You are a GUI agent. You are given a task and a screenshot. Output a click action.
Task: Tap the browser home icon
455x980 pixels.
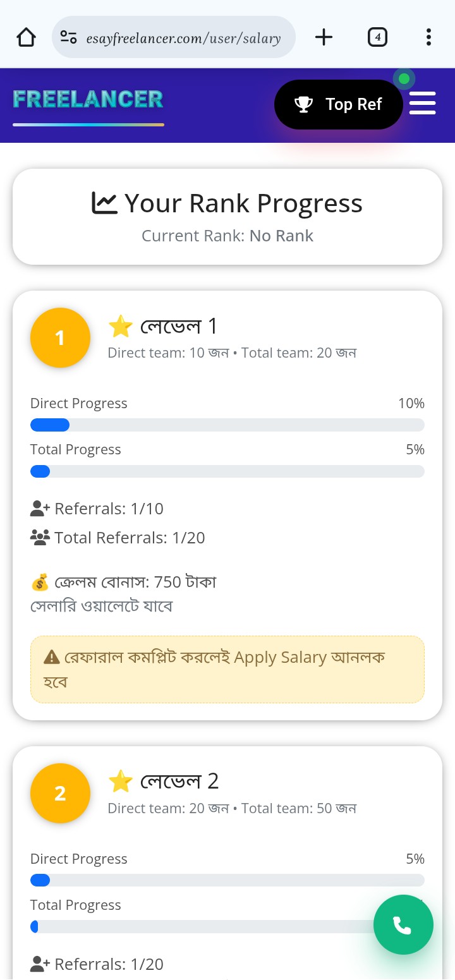[26, 37]
